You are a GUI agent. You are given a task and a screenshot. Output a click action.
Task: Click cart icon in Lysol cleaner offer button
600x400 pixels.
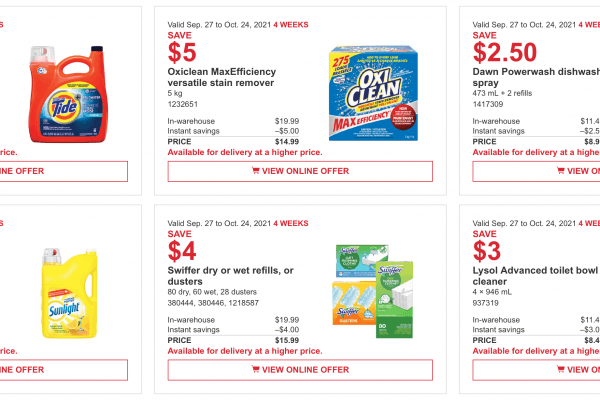[x=571, y=369]
